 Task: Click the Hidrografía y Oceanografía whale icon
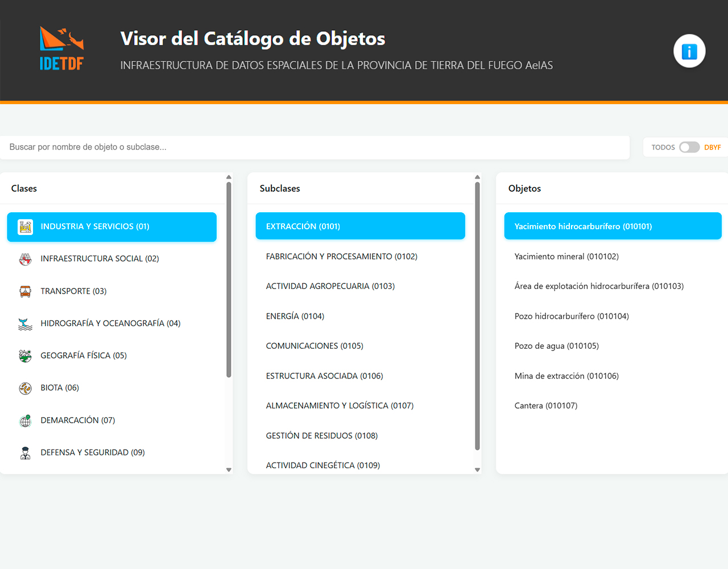[25, 324]
